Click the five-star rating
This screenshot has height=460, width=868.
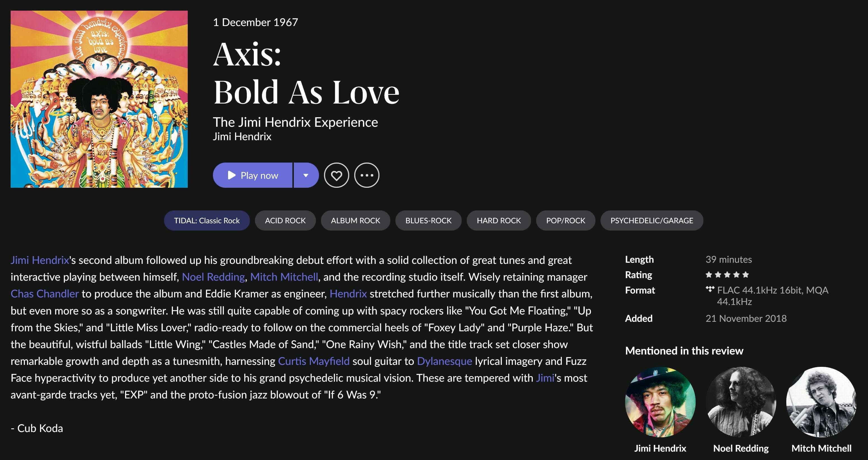[727, 275]
